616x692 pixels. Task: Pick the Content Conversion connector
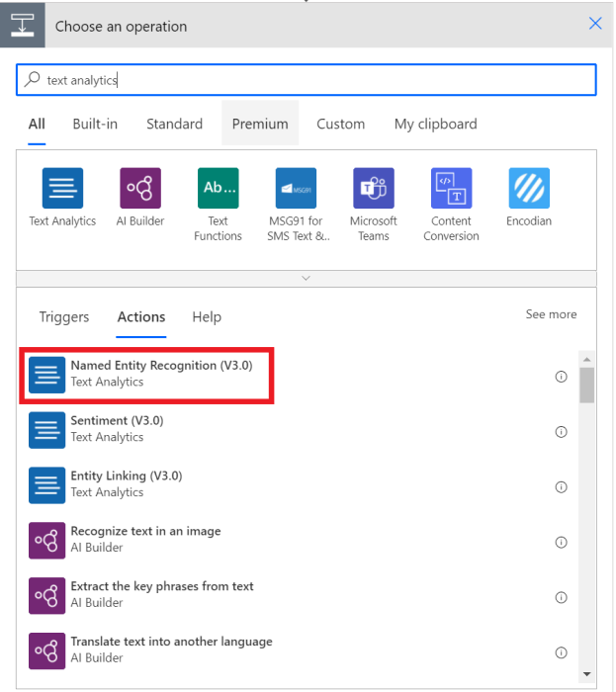coord(451,188)
